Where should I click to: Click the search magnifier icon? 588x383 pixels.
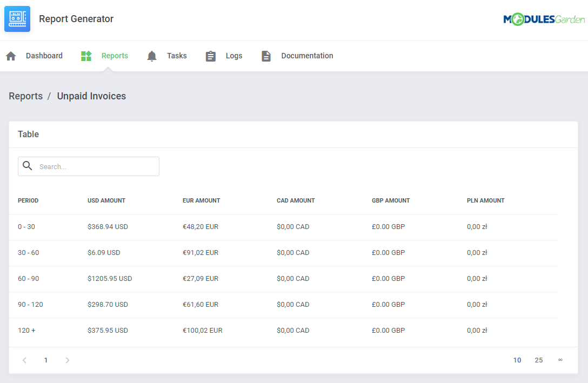point(28,166)
